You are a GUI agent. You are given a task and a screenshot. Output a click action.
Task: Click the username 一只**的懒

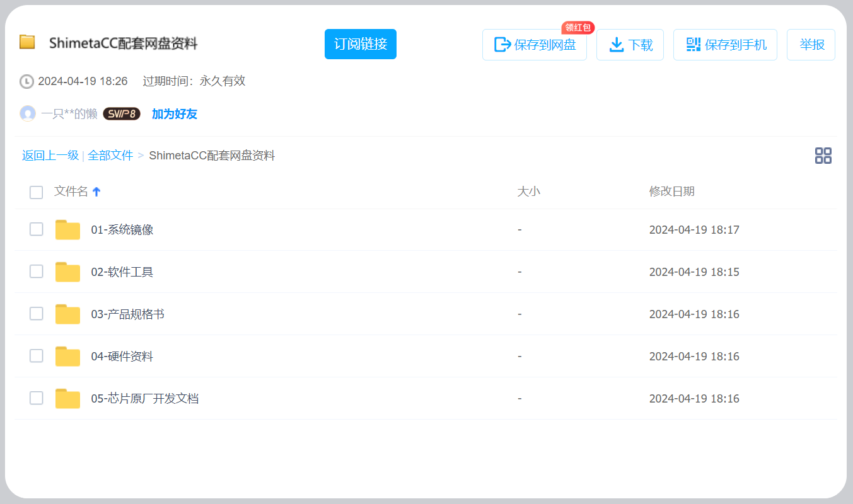[x=69, y=114]
